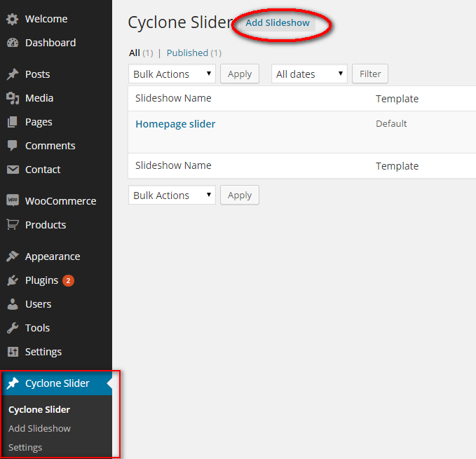476x459 pixels.
Task: Show All slideshows filter
Action: (135, 53)
